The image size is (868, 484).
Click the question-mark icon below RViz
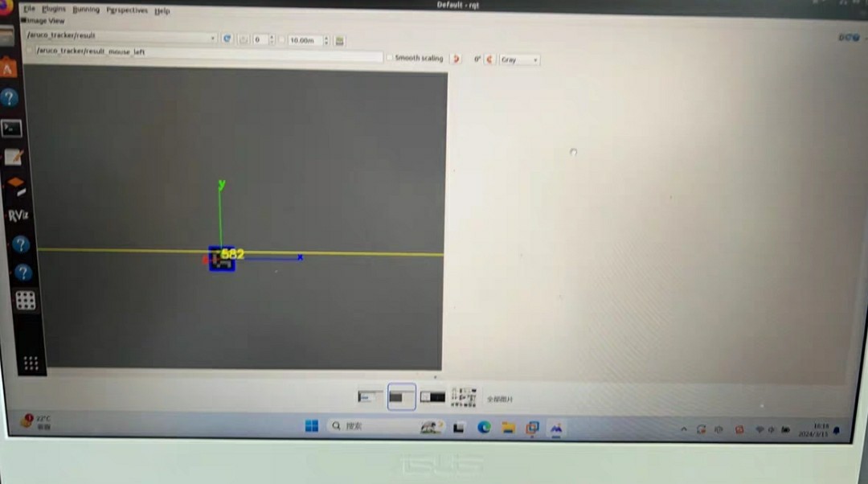20,244
